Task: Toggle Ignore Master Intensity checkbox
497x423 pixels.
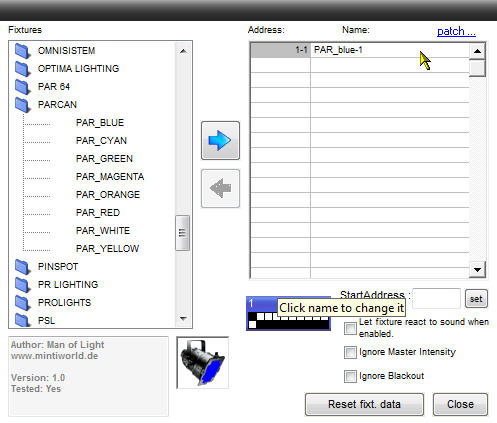Action: (x=350, y=352)
